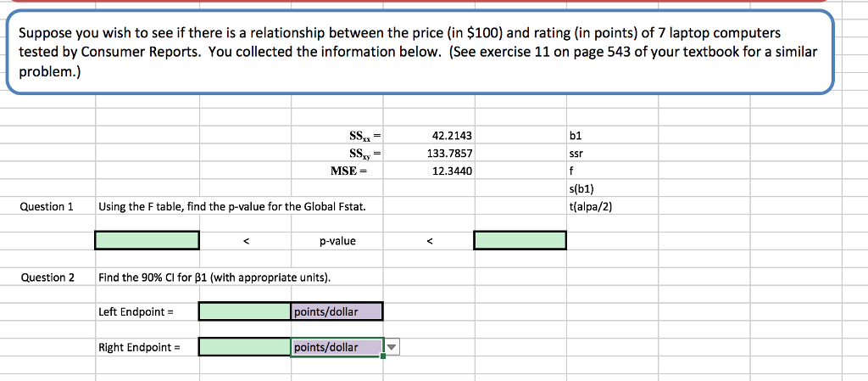Viewport: 868px width, 381px height.
Task: Select the p-value upper bound green cell
Action: click(x=520, y=241)
